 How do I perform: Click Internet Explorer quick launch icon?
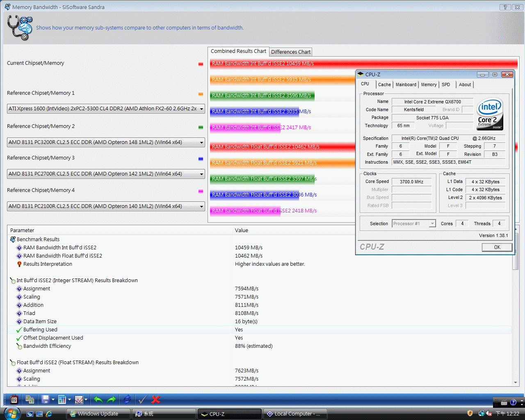click(49, 414)
